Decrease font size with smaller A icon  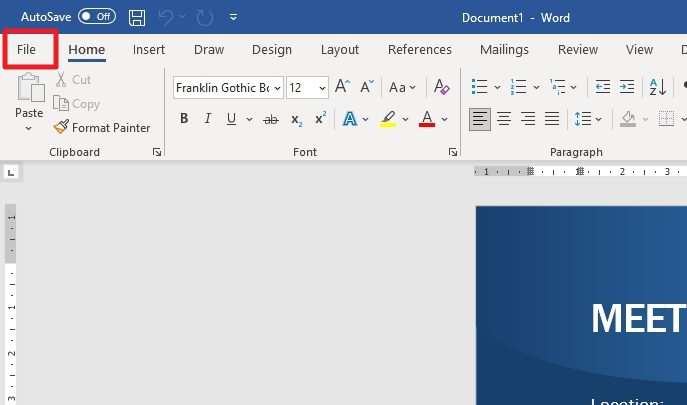coord(367,86)
